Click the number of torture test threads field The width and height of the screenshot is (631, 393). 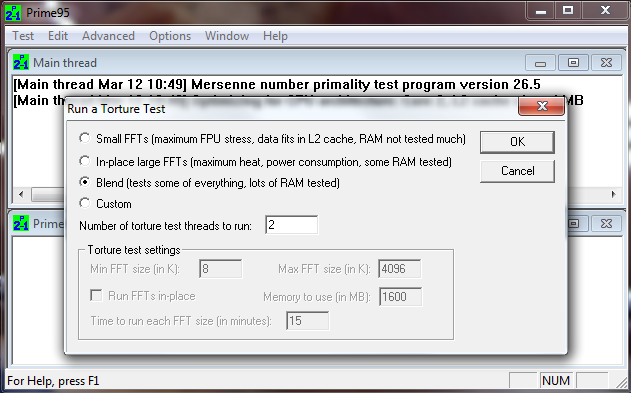pos(292,225)
